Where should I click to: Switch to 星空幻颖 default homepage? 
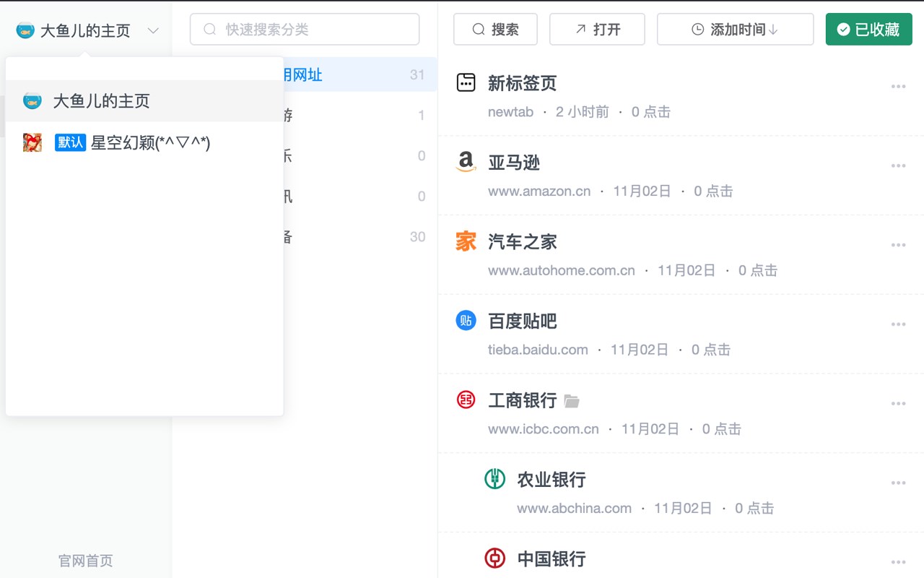click(x=144, y=142)
